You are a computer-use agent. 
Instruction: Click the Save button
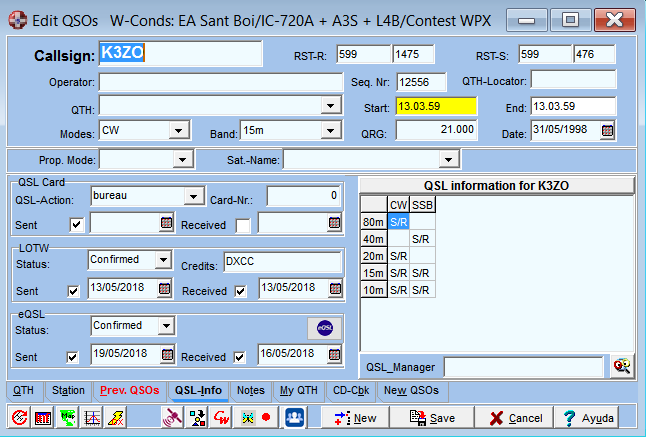(x=432, y=418)
